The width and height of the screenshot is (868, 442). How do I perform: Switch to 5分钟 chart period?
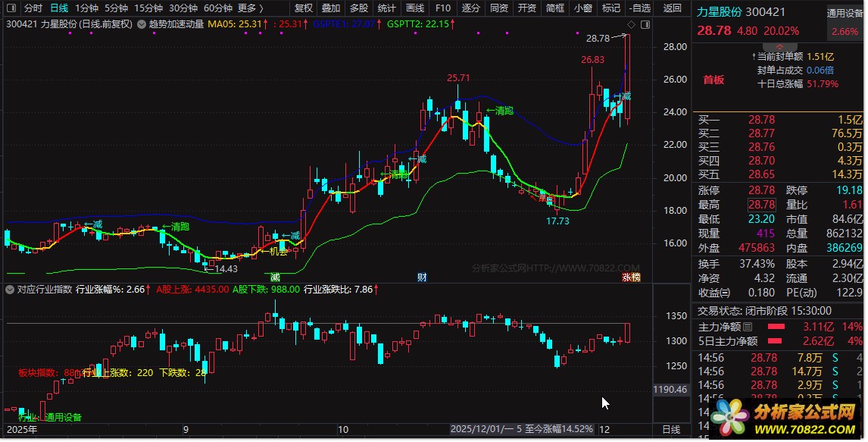point(116,8)
